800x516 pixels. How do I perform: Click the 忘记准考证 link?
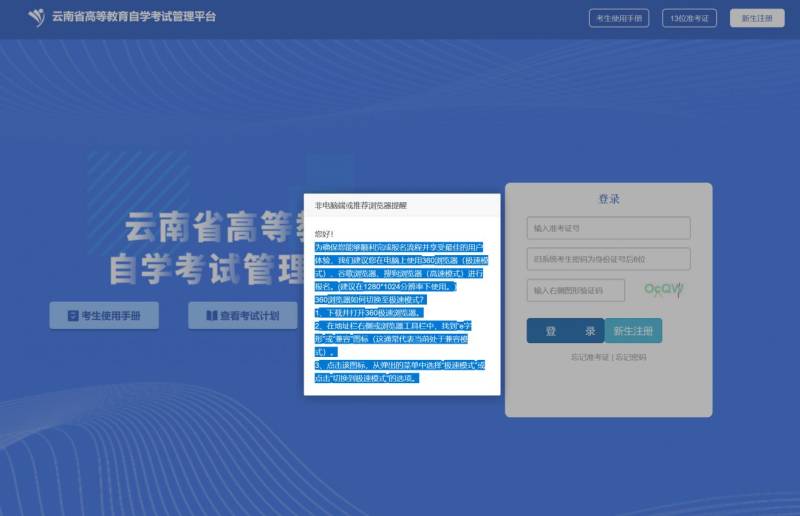[x=589, y=357]
